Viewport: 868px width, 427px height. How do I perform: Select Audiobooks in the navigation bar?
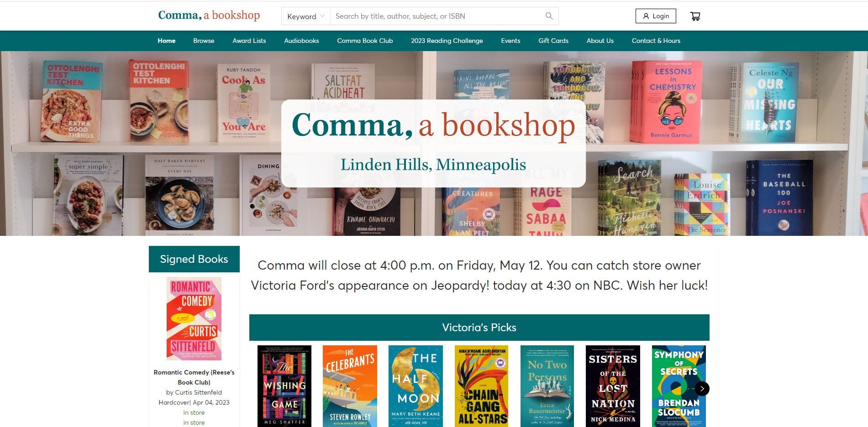[301, 41]
